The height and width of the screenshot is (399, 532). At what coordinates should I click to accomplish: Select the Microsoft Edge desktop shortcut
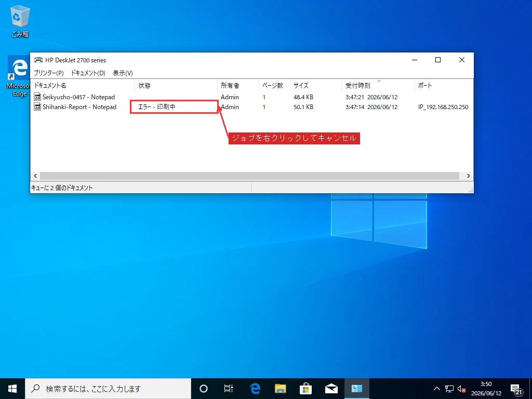(19, 77)
